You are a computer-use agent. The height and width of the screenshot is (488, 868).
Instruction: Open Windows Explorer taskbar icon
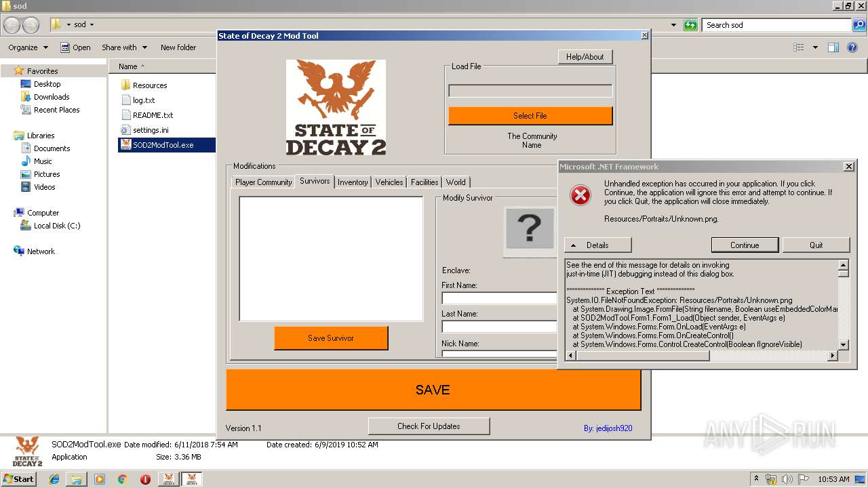(x=77, y=479)
